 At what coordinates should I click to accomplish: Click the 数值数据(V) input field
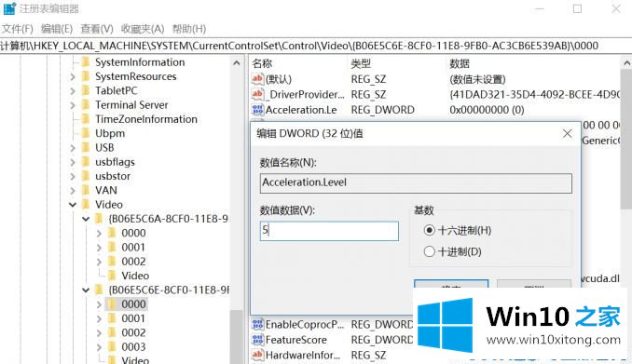(329, 231)
